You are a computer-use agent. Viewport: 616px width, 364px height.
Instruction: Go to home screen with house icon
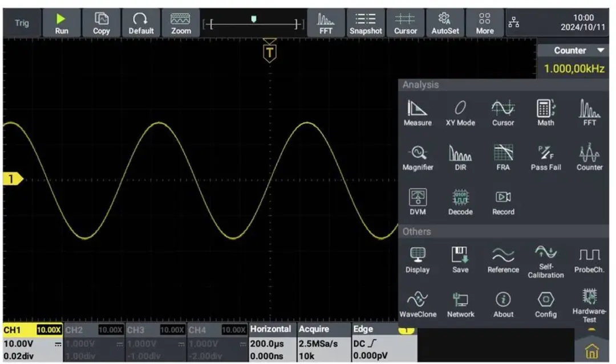(x=591, y=351)
